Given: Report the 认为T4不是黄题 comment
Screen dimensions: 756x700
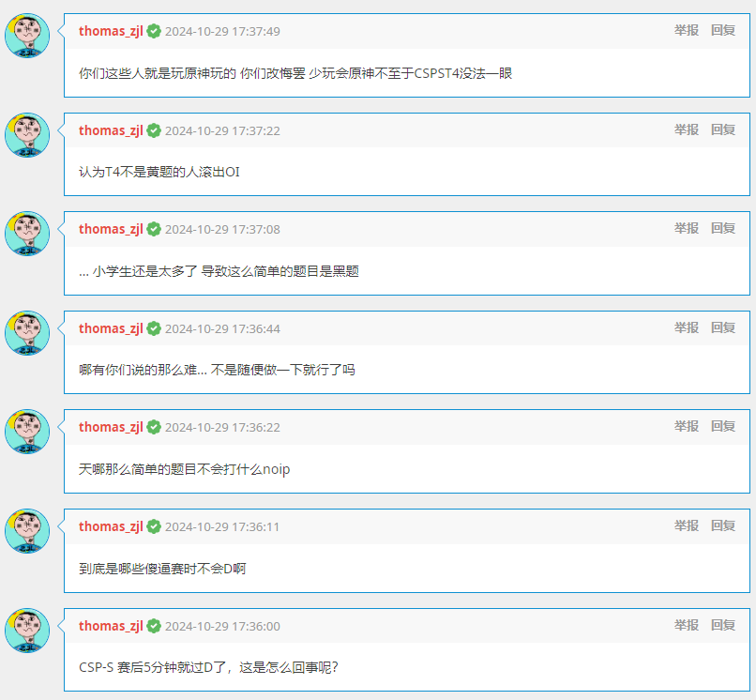Looking at the screenshot, I should 687,129.
